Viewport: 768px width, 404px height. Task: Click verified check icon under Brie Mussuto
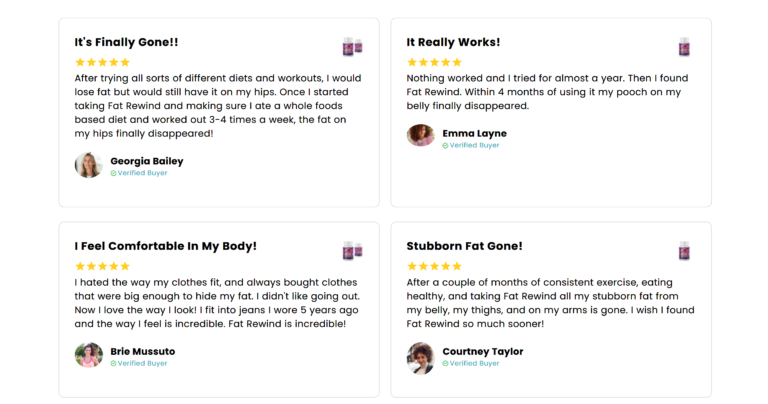[x=114, y=364]
